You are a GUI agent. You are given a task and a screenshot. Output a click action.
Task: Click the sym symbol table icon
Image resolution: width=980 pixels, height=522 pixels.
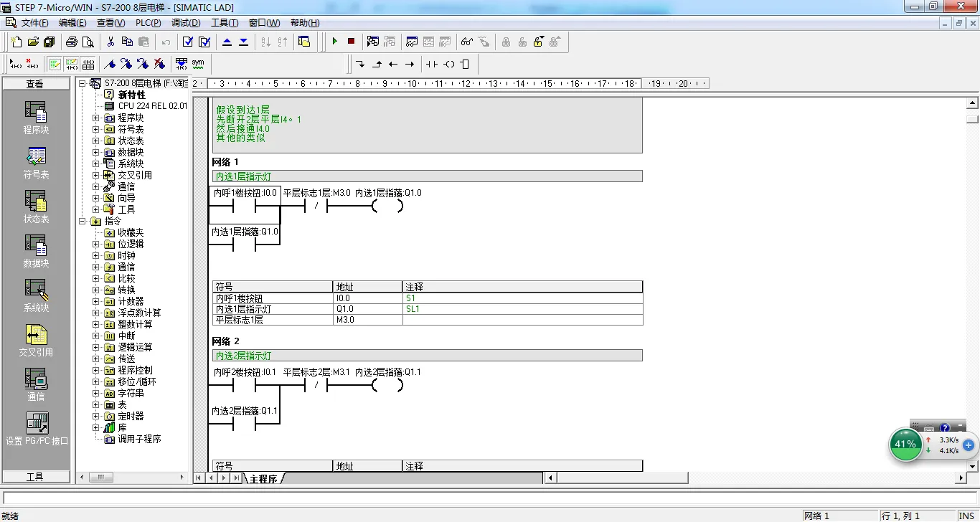[x=198, y=64]
